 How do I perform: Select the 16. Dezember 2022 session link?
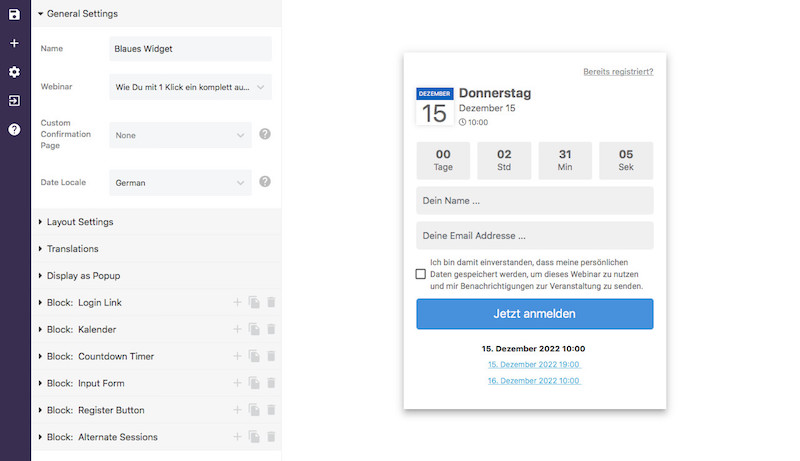click(x=534, y=381)
